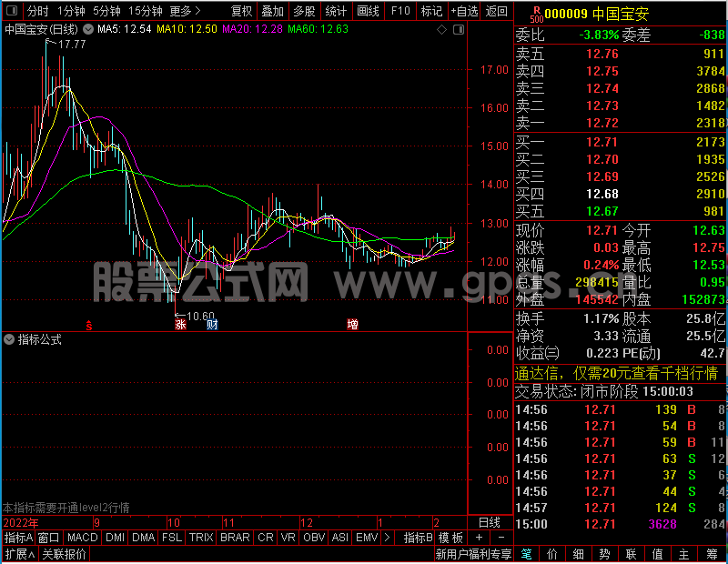Open the 复权 adjustment option
728x564 pixels.
pos(241,11)
